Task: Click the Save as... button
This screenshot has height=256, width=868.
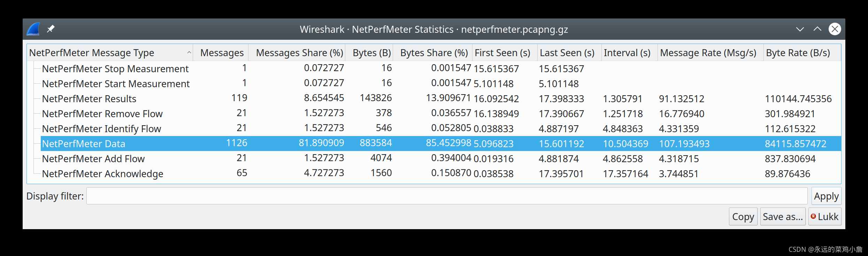Action: (783, 217)
